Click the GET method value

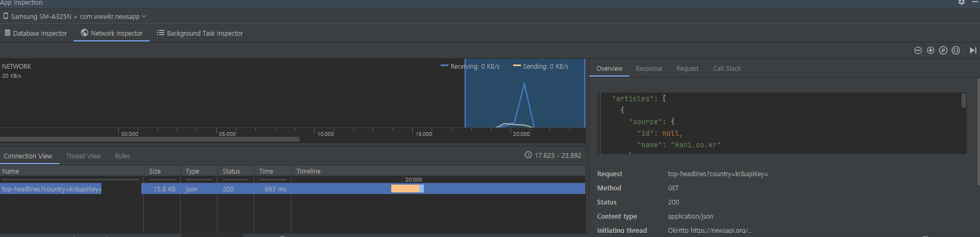point(673,188)
